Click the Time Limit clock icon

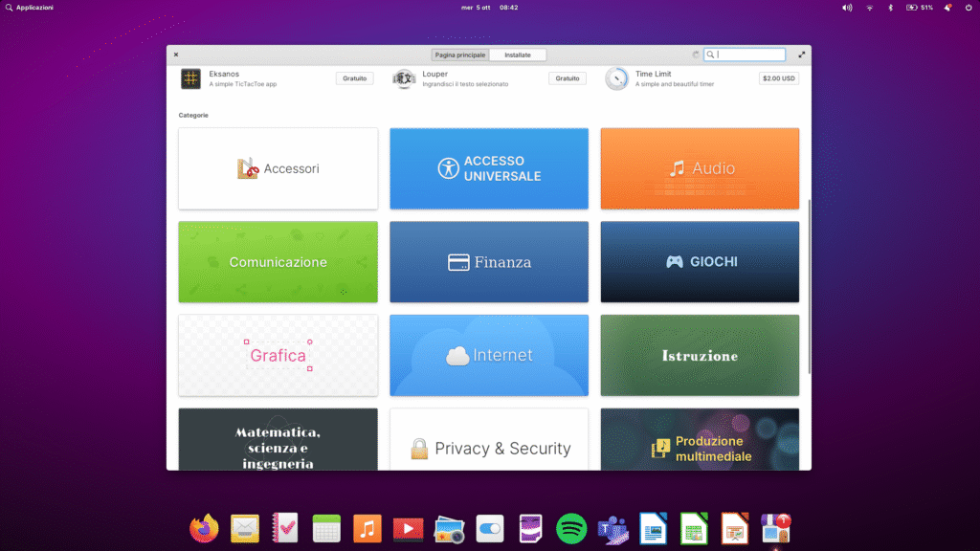[x=617, y=78]
